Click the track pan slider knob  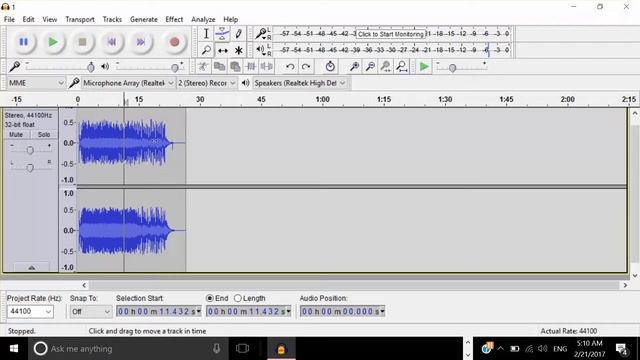pos(30,167)
